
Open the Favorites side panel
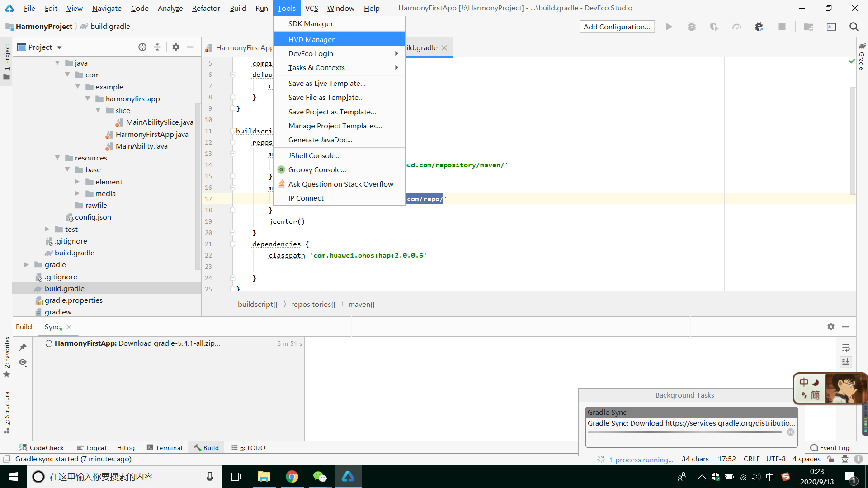click(6, 357)
